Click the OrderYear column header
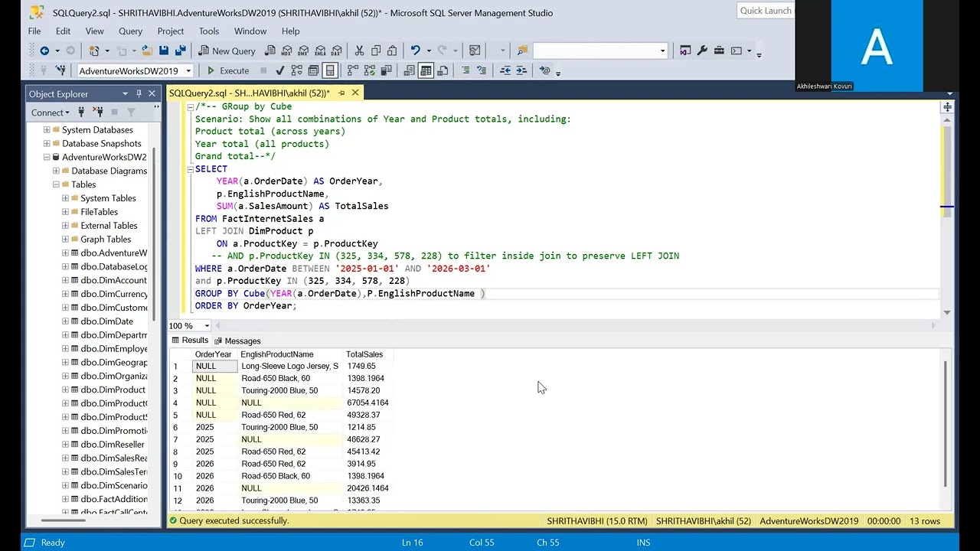980x551 pixels. click(x=214, y=354)
